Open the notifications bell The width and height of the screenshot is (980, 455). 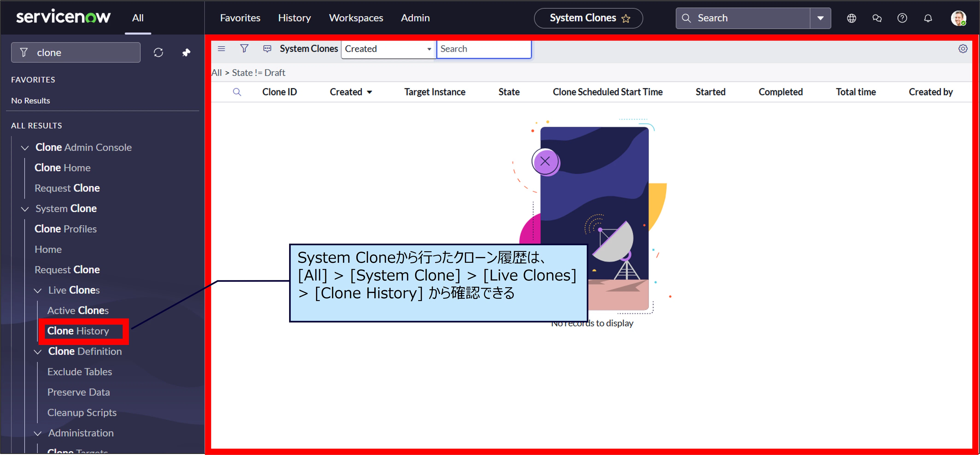[x=928, y=18]
